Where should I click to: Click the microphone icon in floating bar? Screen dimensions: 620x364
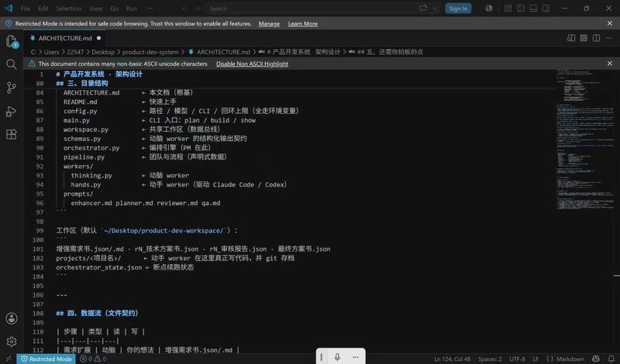click(x=337, y=357)
